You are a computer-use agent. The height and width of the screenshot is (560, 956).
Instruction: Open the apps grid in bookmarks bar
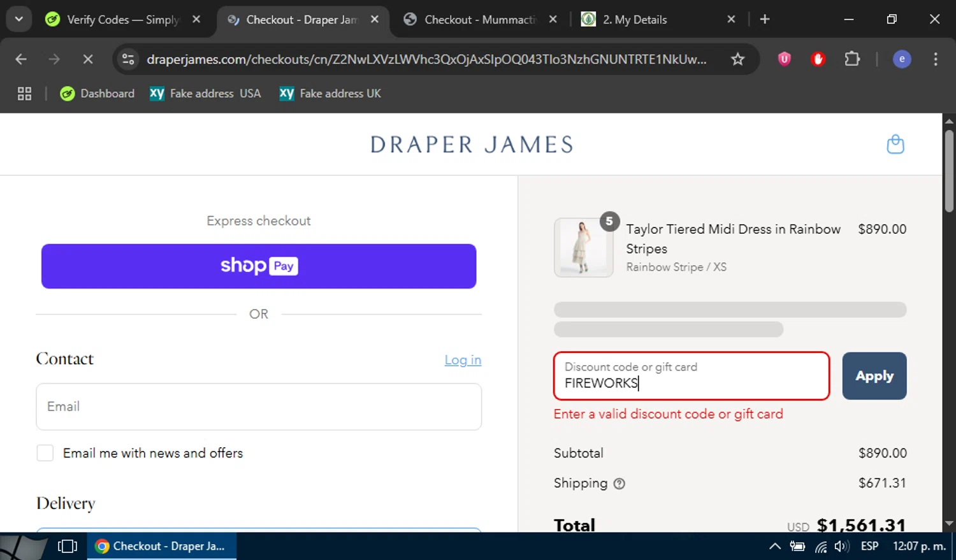point(24,94)
